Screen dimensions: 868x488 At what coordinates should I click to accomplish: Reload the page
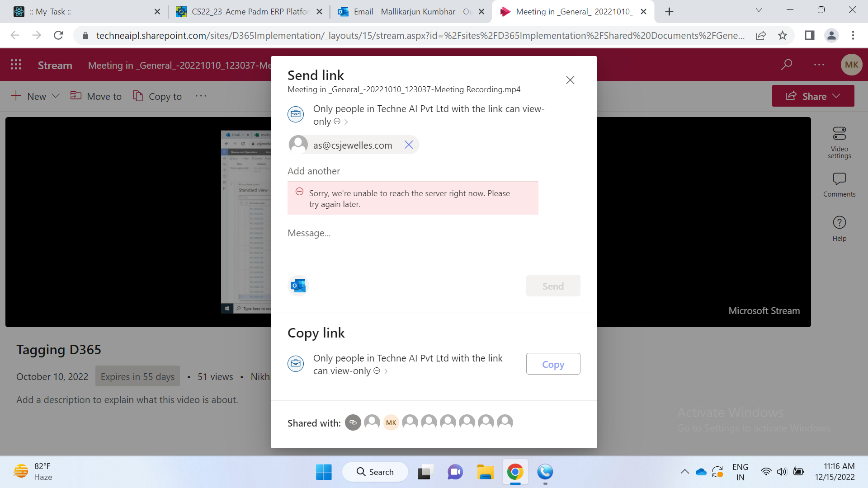click(58, 35)
